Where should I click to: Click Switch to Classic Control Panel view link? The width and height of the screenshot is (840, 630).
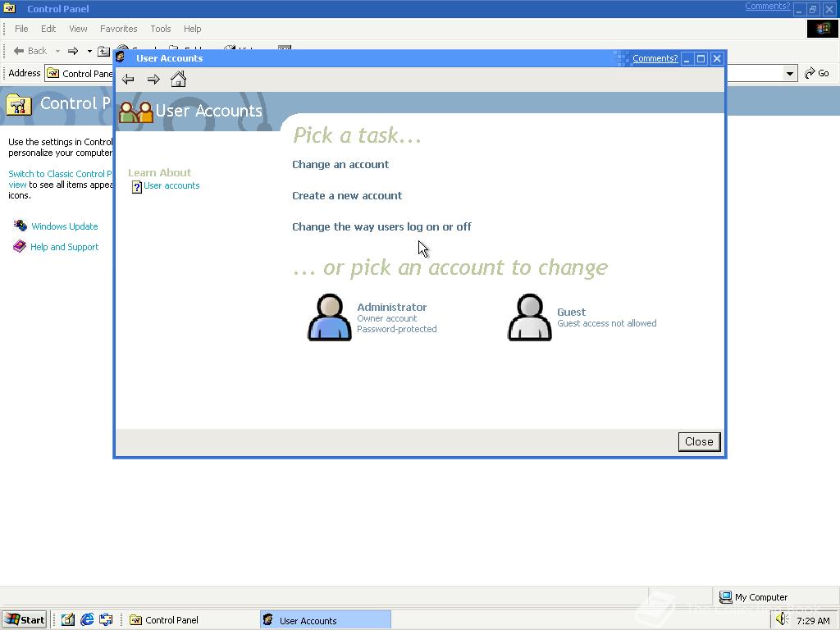pos(60,179)
